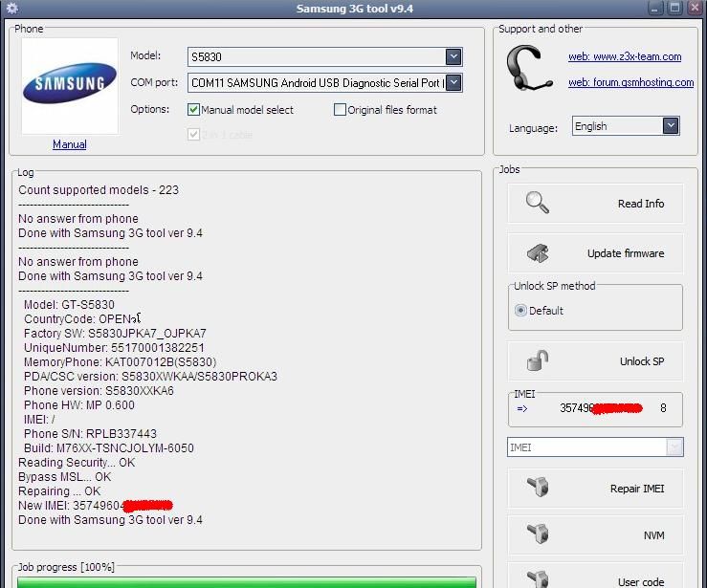Click log line 'Model: GT-S5830'
This screenshot has height=588, width=707.
click(69, 305)
